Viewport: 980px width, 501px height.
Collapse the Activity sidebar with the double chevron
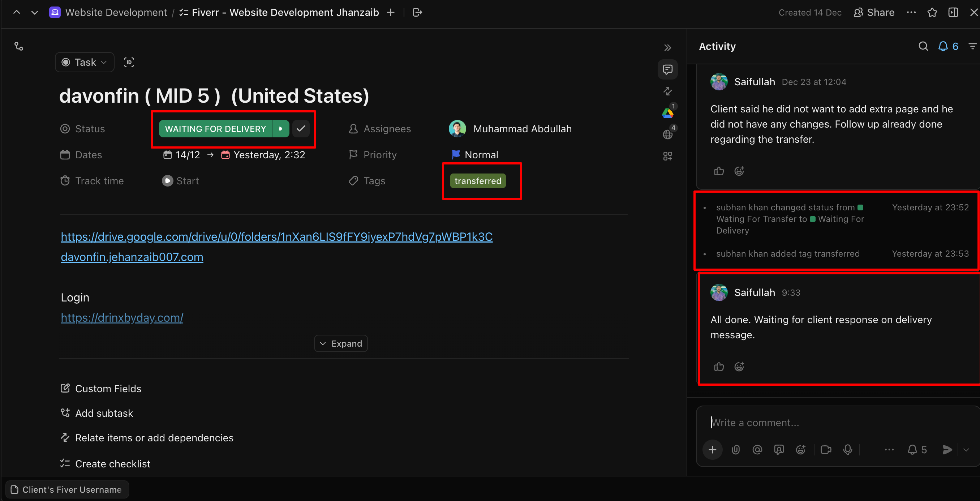[x=667, y=48]
